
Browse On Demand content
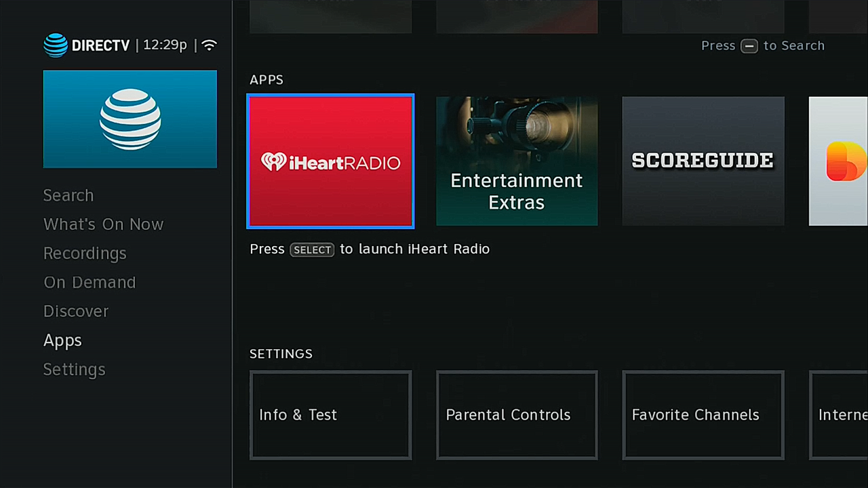coord(90,282)
